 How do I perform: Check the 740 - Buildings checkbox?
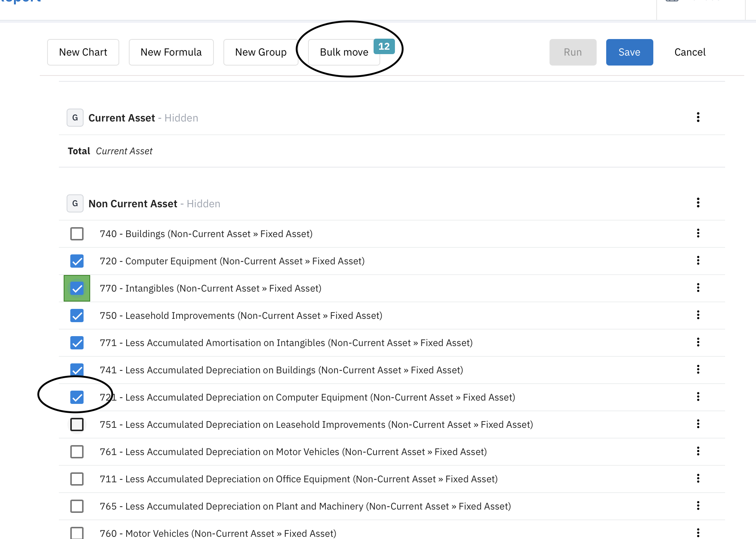77,234
